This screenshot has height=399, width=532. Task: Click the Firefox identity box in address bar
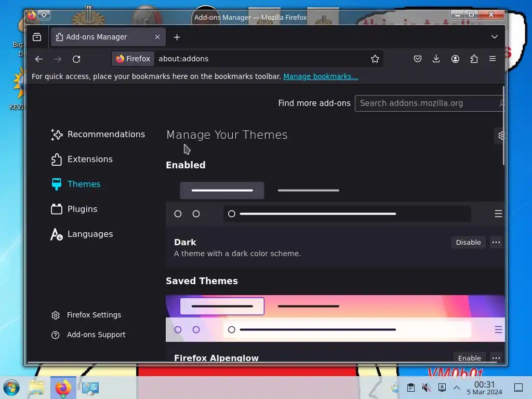[133, 59]
